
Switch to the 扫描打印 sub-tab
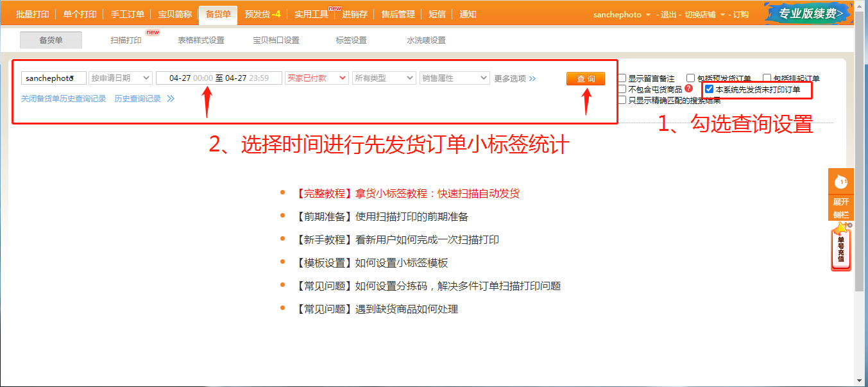coord(126,40)
